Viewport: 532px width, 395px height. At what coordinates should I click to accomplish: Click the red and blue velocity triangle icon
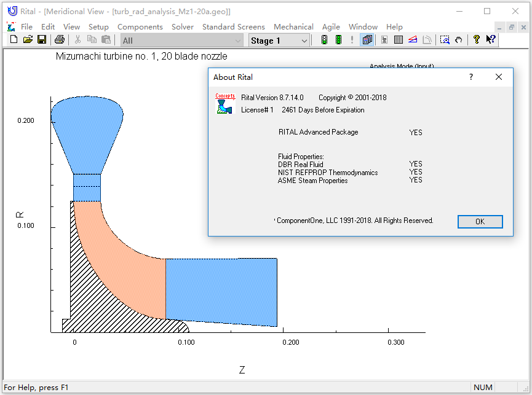click(413, 40)
